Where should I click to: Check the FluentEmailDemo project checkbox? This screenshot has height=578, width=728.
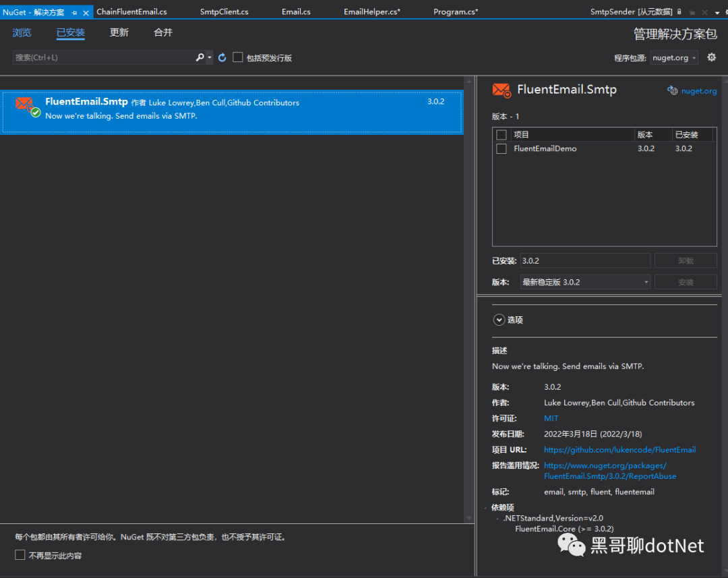pyautogui.click(x=502, y=148)
